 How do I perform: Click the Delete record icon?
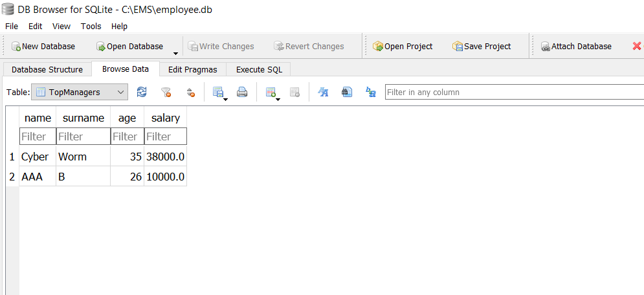point(294,93)
